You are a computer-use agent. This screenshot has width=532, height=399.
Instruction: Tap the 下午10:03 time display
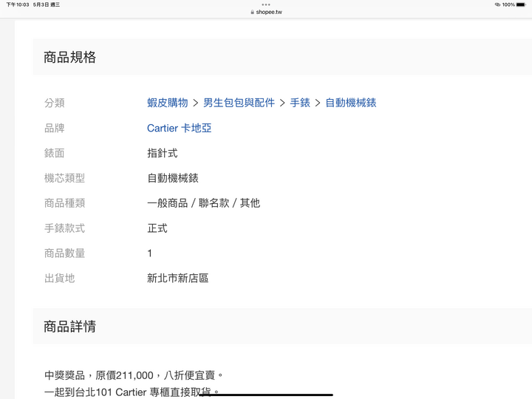(18, 4)
